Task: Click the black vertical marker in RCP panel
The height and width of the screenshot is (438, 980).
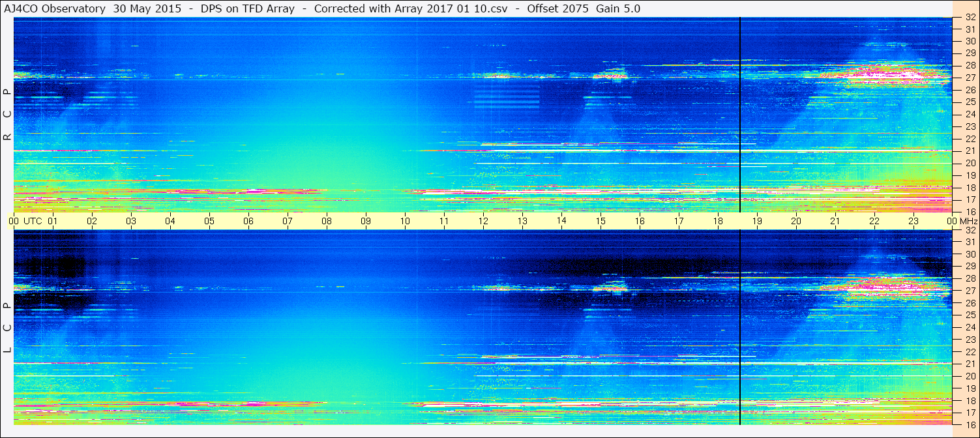Action: (740, 115)
